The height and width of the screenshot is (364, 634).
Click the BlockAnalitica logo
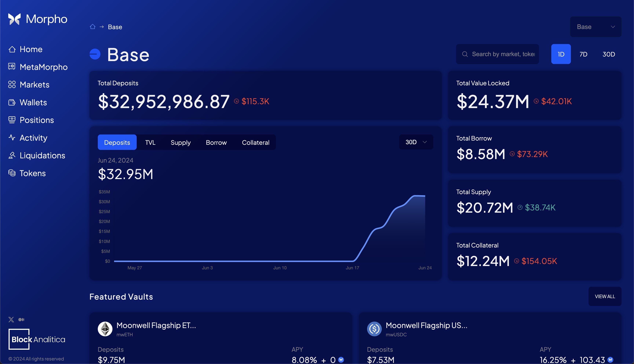click(x=37, y=339)
